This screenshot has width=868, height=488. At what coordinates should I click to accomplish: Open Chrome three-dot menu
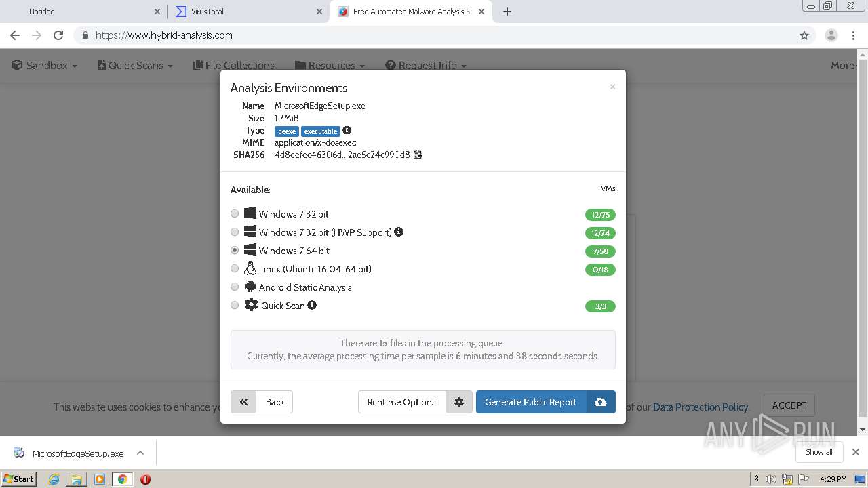click(854, 35)
